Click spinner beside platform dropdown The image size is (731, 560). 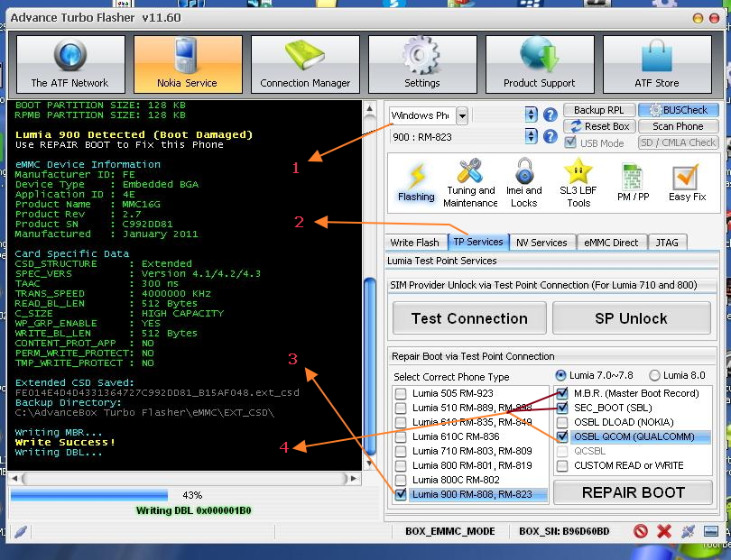coord(531,115)
